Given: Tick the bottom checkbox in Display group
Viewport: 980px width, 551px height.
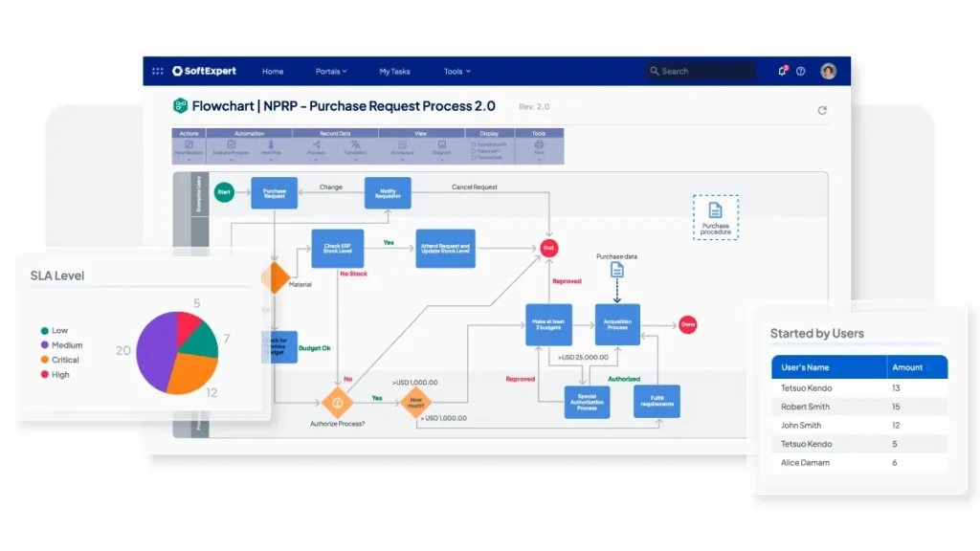Looking at the screenshot, I should pyautogui.click(x=473, y=157).
